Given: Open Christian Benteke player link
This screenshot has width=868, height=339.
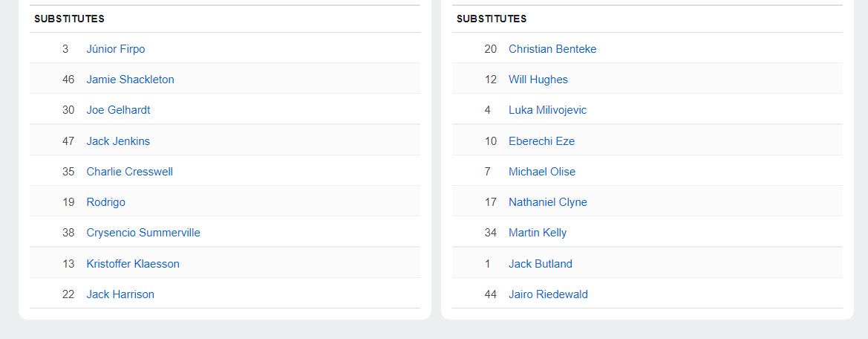Looking at the screenshot, I should point(552,49).
